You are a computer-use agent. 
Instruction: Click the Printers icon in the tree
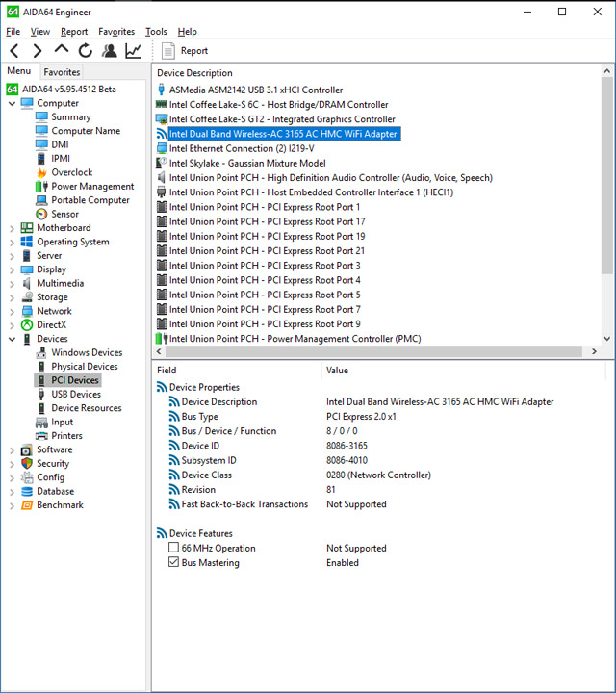[41, 436]
